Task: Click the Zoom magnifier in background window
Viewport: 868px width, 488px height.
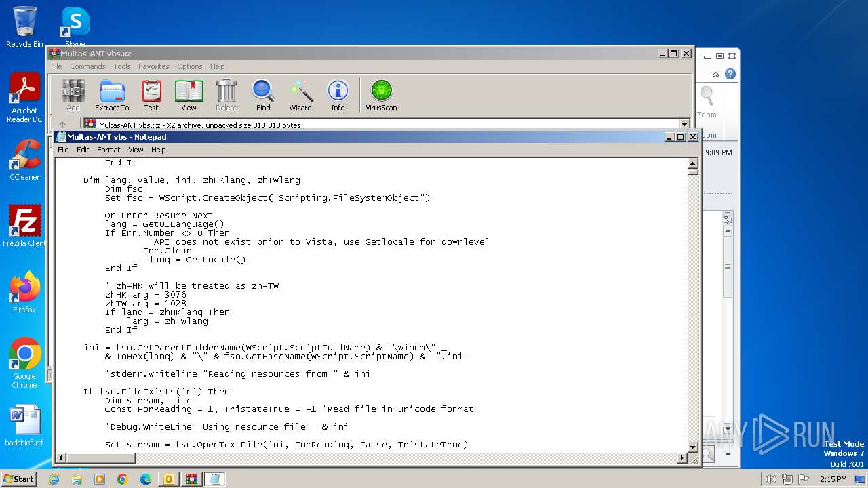Action: (707, 102)
